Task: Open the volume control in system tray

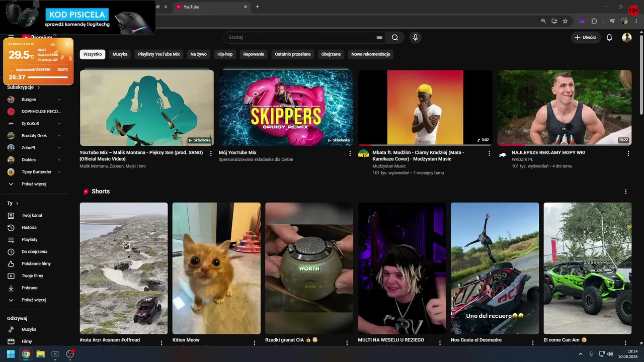Action: click(610, 354)
